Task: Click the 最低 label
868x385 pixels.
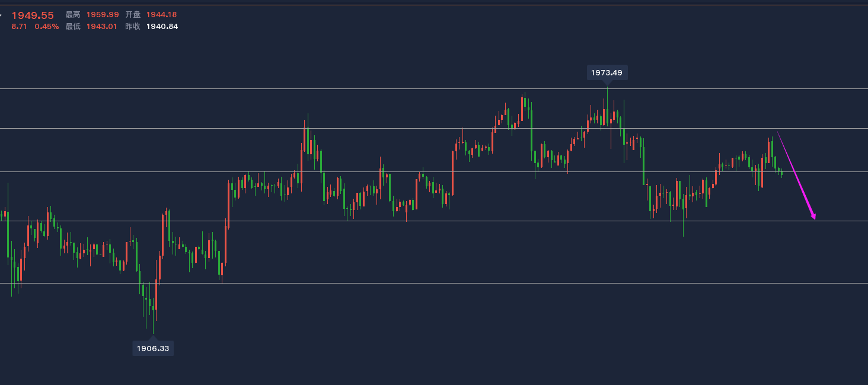Action: point(73,27)
